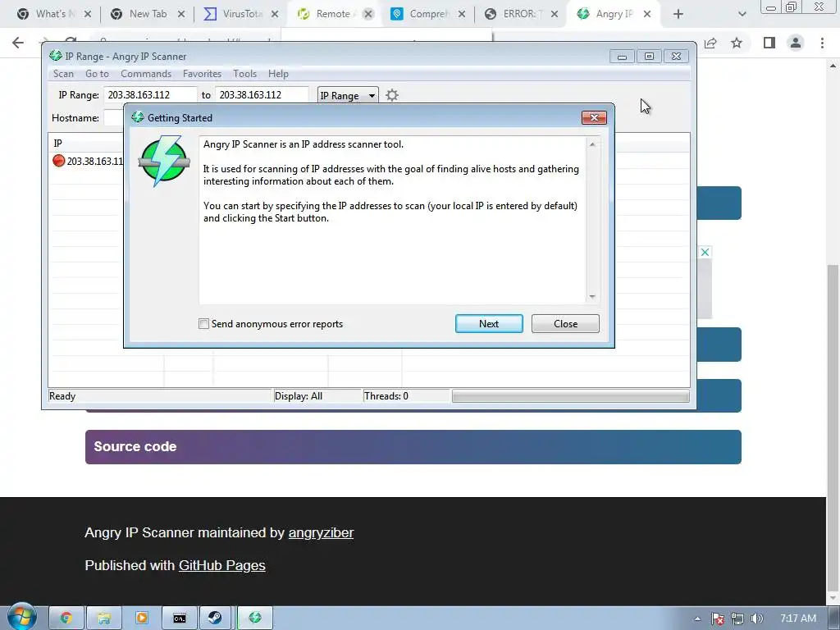Enable Send anonymous error reports checkbox

click(203, 323)
